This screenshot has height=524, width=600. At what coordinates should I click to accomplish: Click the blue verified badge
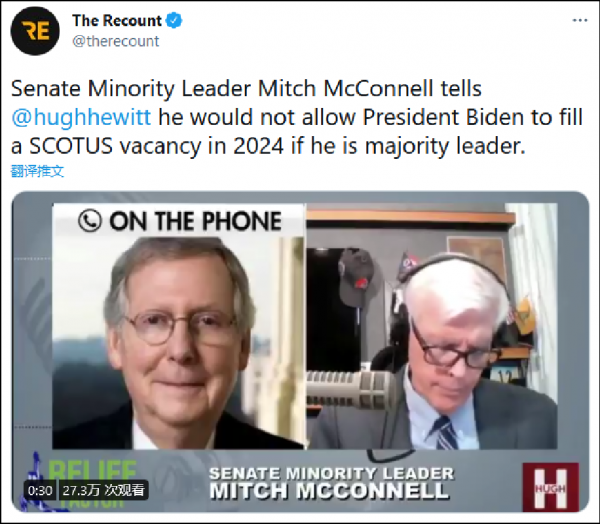pos(174,21)
